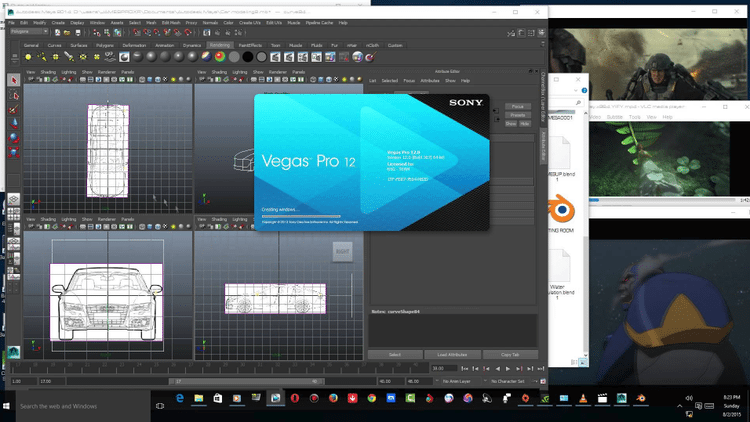Click the Copy Tab button
The image size is (750, 422).
[x=510, y=355]
